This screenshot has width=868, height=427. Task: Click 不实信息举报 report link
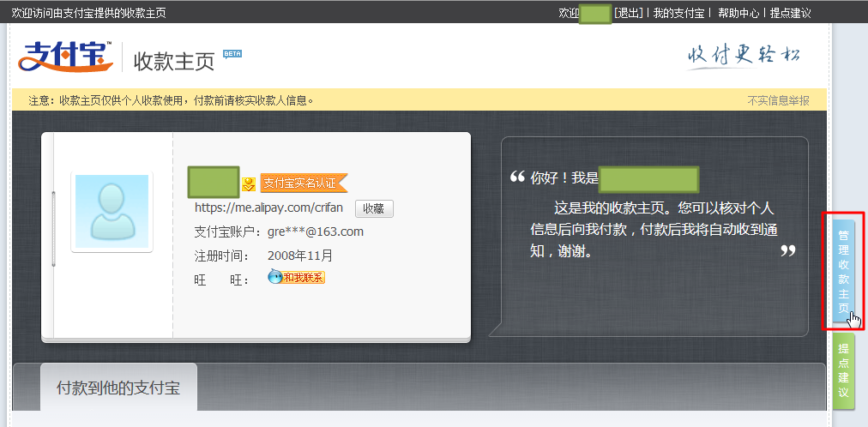778,100
